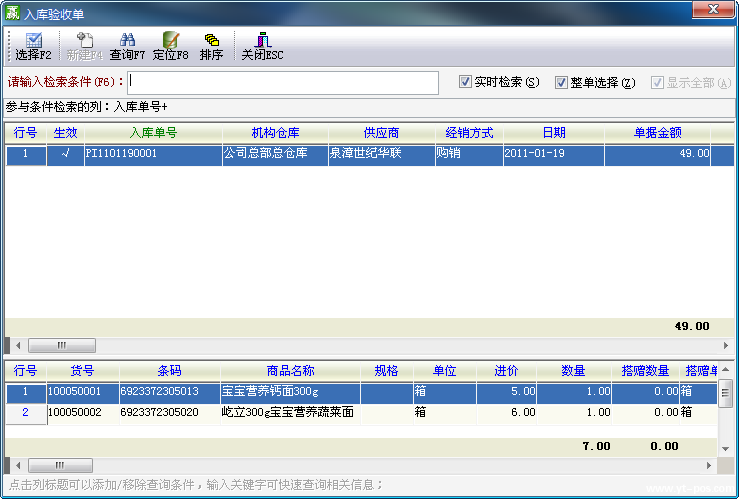Viewport: 739px width, 499px height.
Task: Click the detail grid vertical scrollbar thumb
Action: [725, 393]
